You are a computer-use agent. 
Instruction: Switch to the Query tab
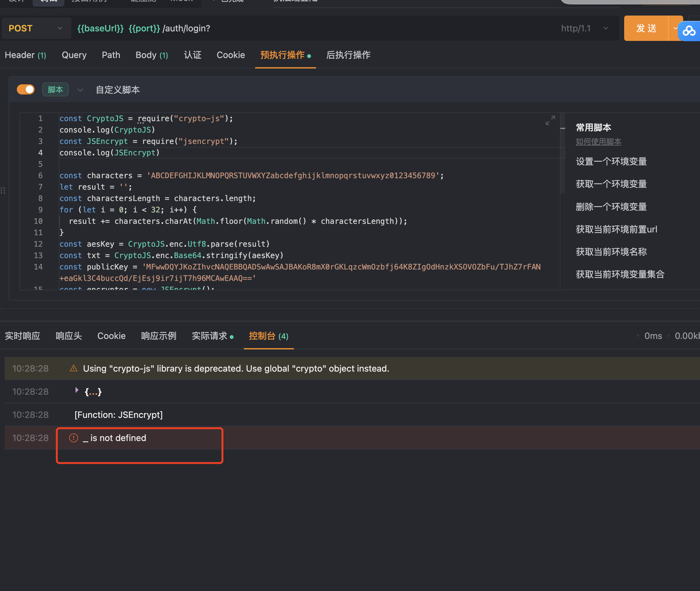click(74, 55)
